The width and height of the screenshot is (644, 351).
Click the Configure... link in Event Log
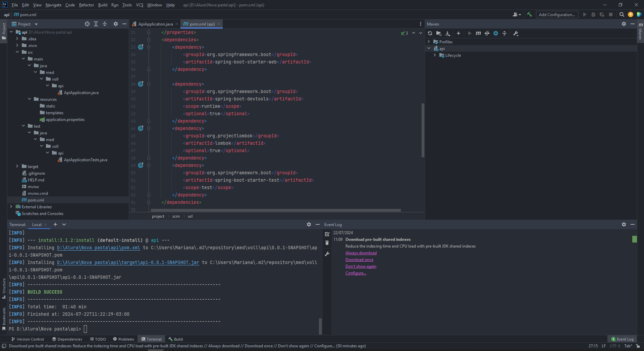coord(356,273)
